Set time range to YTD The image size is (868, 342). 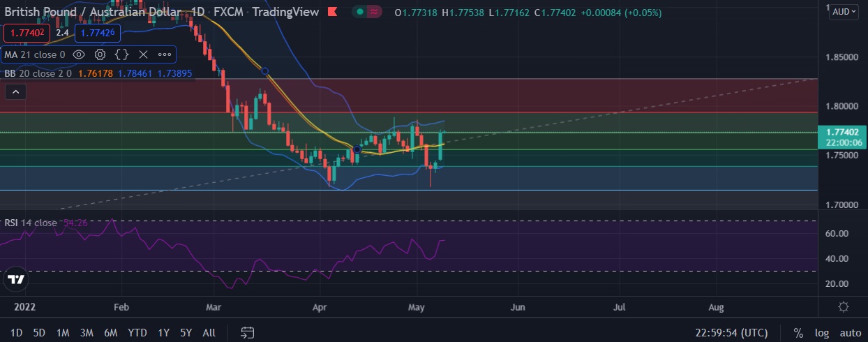tap(137, 333)
